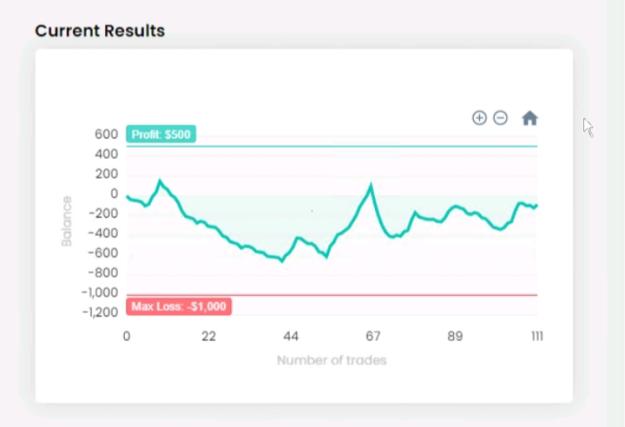Select the balance curve peak near trade 67

tap(371, 185)
